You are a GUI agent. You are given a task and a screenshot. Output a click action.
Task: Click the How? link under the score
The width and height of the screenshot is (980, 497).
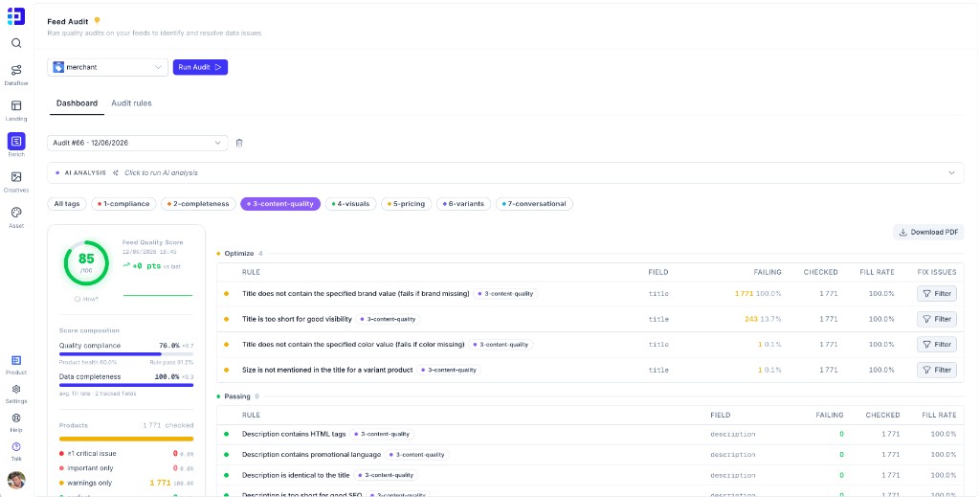87,299
